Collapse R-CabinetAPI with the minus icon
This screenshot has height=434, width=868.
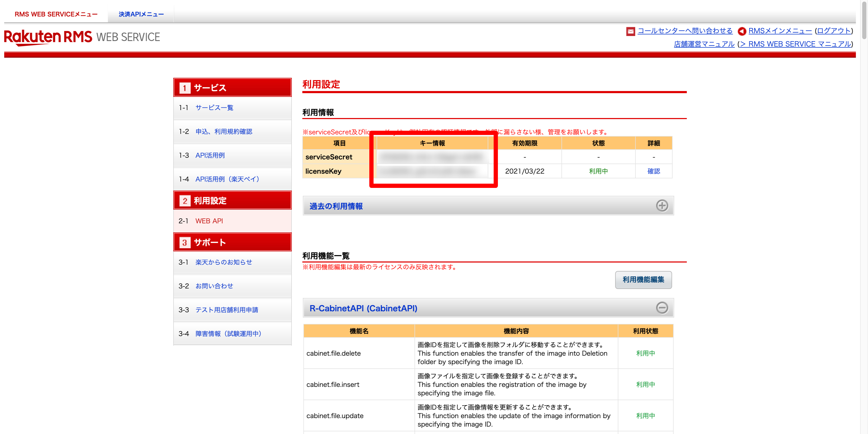point(662,308)
